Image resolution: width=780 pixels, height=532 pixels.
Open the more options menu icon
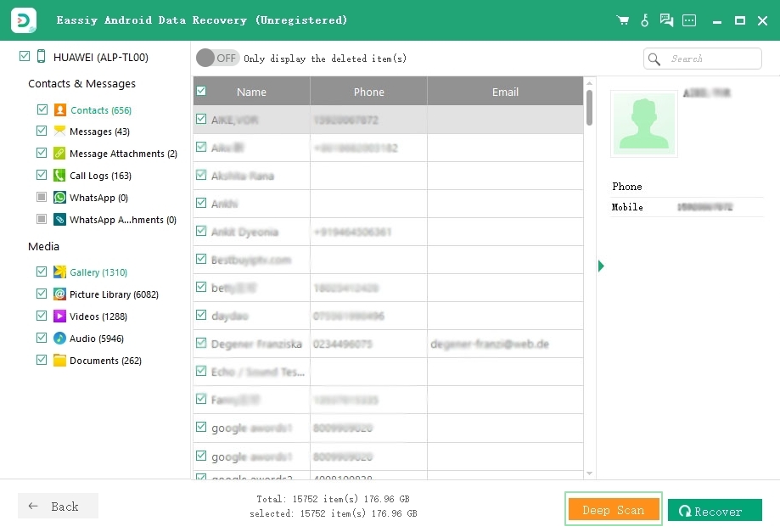coord(689,20)
